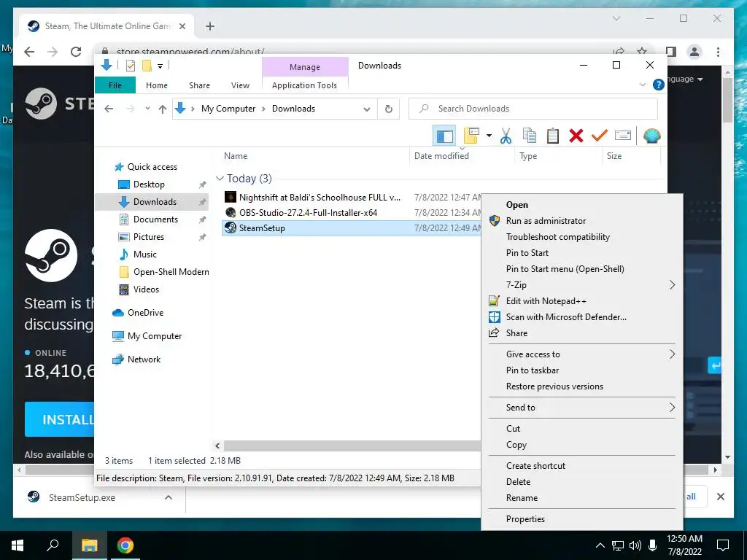747x560 pixels.
Task: Choose Scan with Microsoft Defender
Action: pyautogui.click(x=582, y=317)
